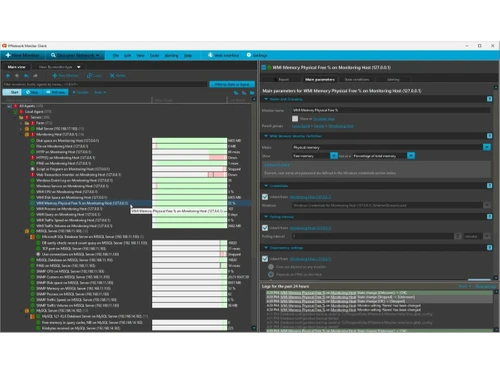The height and width of the screenshot is (375, 500).
Task: Click first log entry State change to OK
Action: pos(378,293)
